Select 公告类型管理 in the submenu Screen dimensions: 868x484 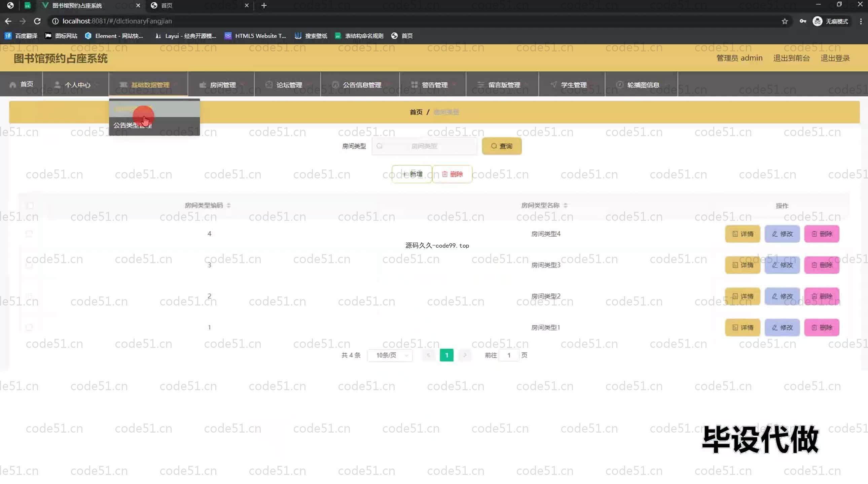(x=154, y=126)
